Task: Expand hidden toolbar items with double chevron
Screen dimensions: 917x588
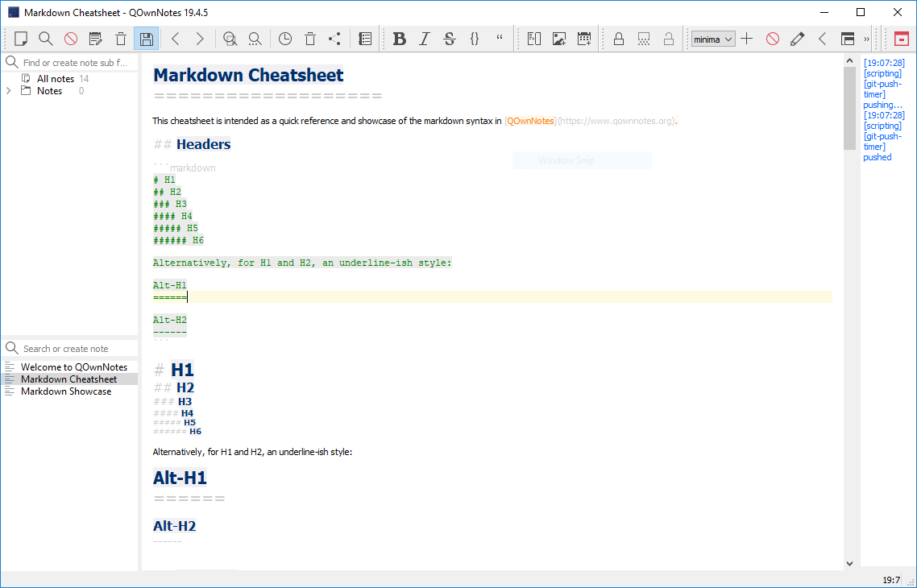Action: pyautogui.click(x=867, y=39)
